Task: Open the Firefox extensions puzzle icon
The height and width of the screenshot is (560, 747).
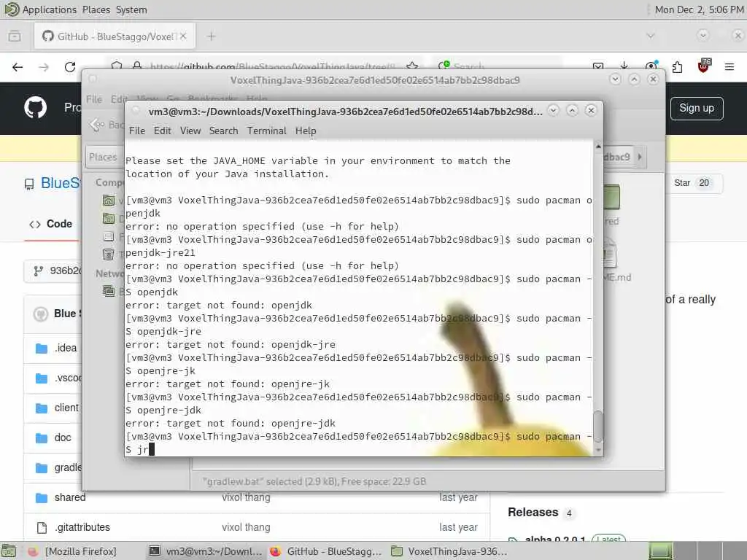Action: tap(677, 67)
